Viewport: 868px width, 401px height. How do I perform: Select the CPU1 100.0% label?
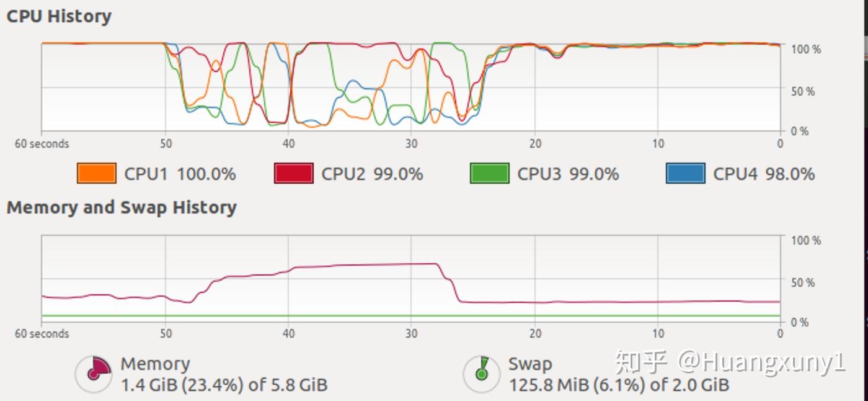click(180, 174)
